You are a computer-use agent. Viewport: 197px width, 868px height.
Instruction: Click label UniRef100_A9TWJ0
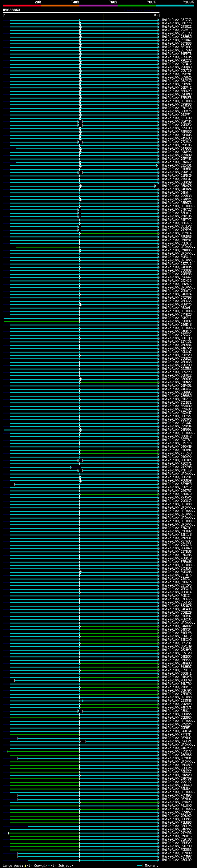pos(177,64)
